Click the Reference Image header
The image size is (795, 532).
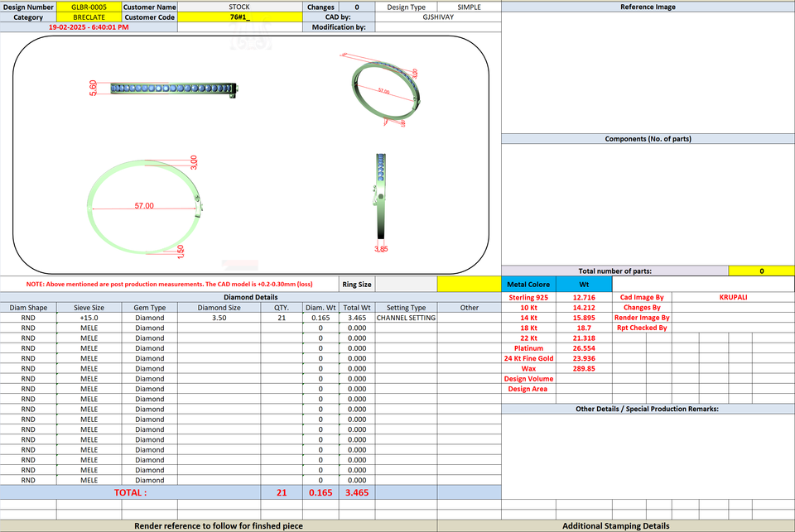(648, 7)
